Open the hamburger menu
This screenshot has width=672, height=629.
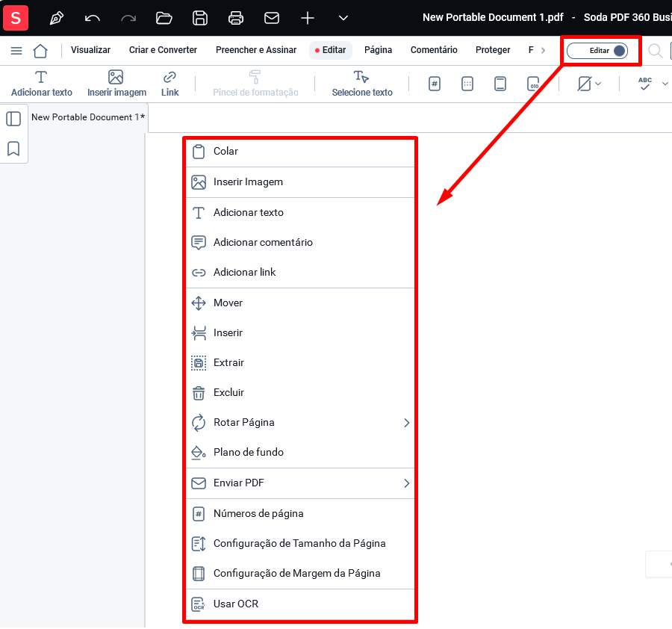click(x=16, y=51)
